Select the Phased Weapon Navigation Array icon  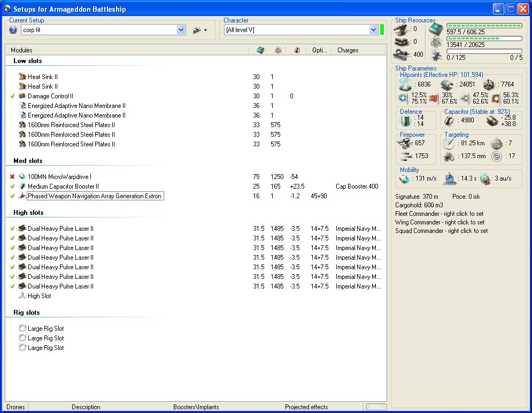point(22,196)
